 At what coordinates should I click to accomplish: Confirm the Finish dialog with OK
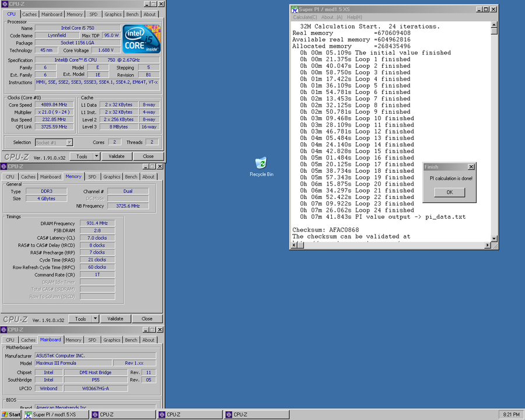coord(449,192)
